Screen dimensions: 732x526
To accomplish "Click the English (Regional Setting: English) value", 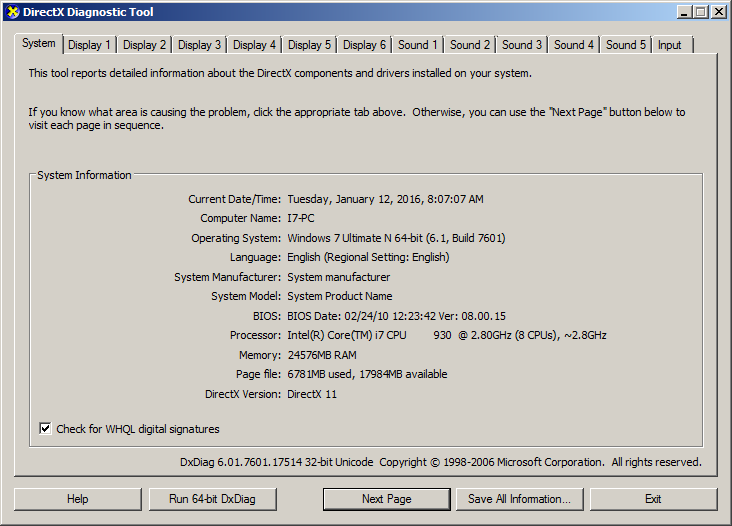I will pos(368,257).
